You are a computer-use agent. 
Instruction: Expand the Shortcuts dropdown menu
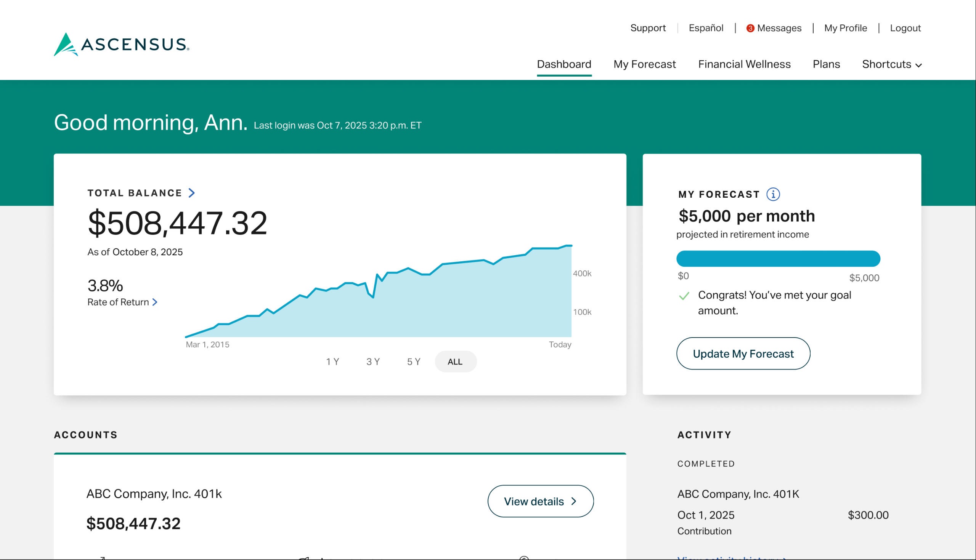pos(891,64)
